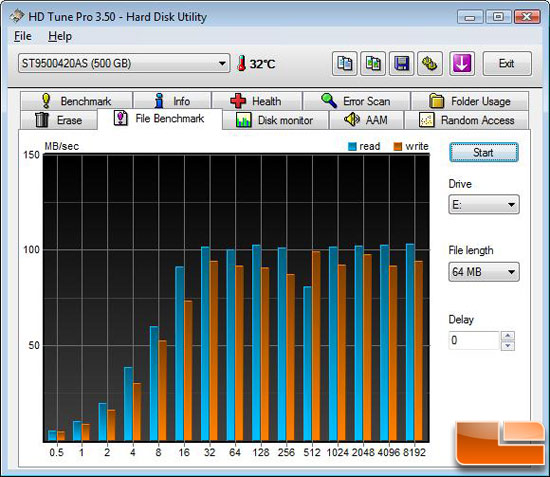This screenshot has width=550, height=477.
Task: Switch to the Random Access tab
Action: point(467,120)
